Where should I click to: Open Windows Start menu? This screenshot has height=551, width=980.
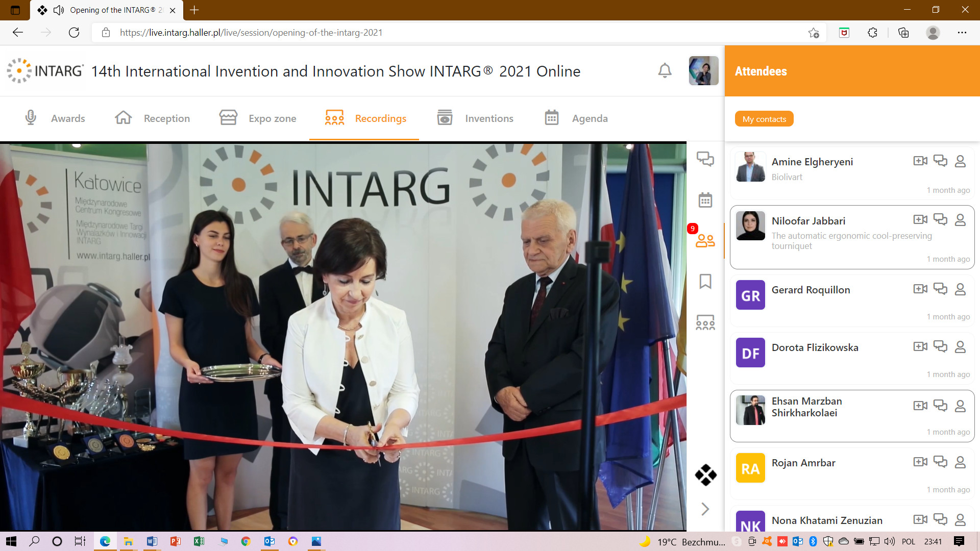[x=11, y=541]
